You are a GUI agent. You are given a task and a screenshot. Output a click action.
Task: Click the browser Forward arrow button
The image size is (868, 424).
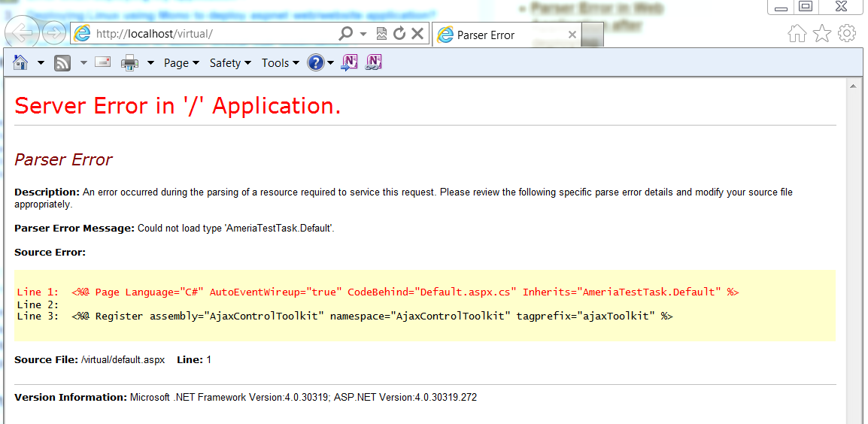point(53,34)
